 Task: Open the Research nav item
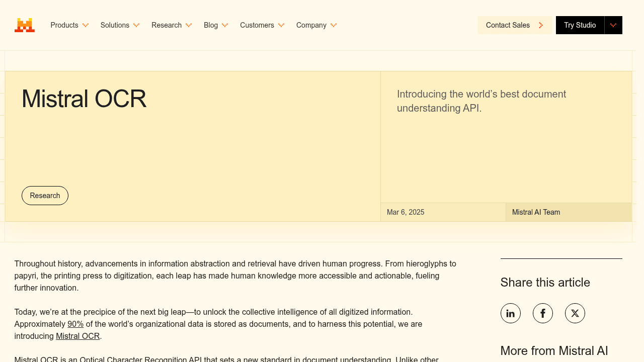(x=167, y=25)
